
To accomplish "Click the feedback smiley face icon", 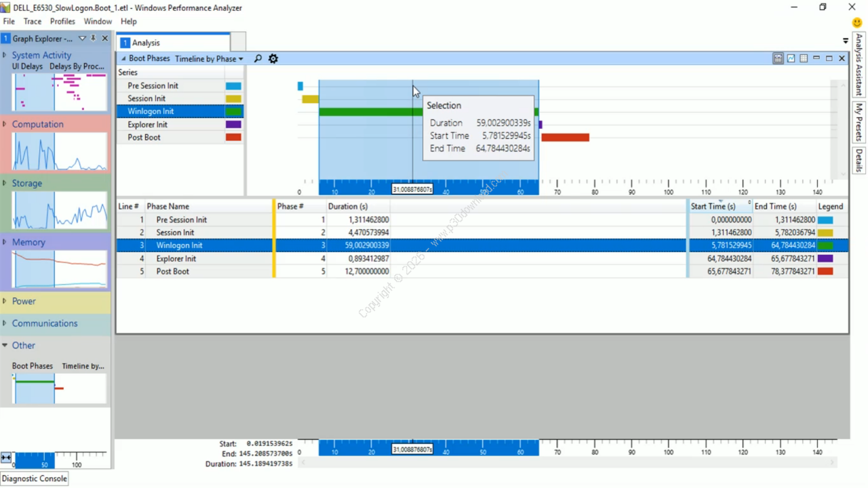I will 857,22.
